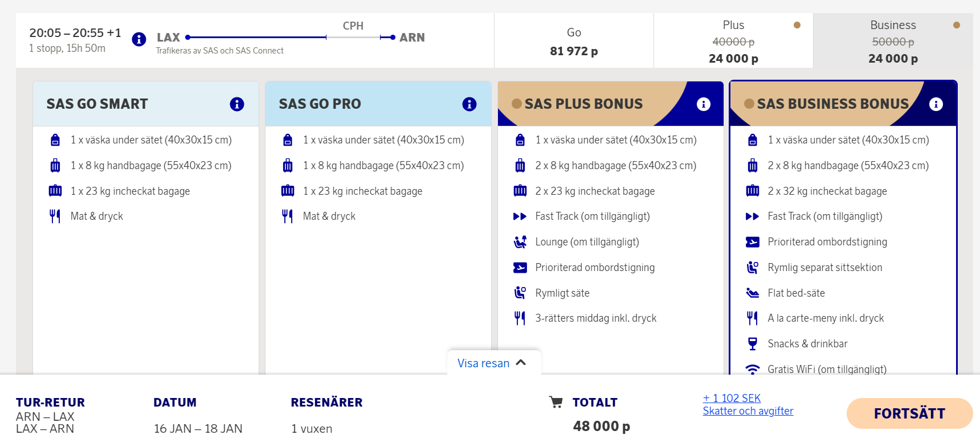Click the CPH stopover on the route line
The image size is (980, 443).
(x=353, y=26)
